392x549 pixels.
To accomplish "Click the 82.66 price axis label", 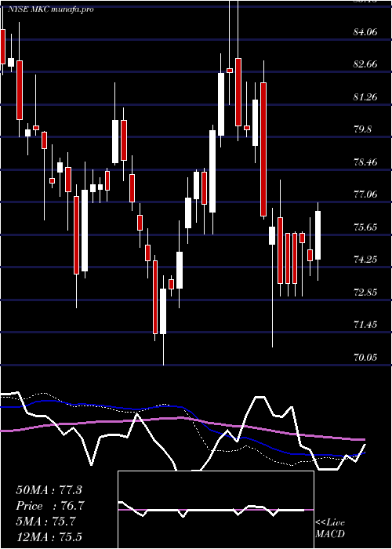I will 365,64.
